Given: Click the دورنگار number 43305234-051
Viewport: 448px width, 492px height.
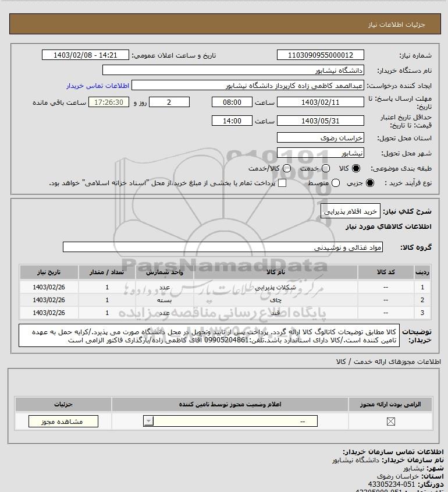Looking at the screenshot, I should tap(391, 484).
